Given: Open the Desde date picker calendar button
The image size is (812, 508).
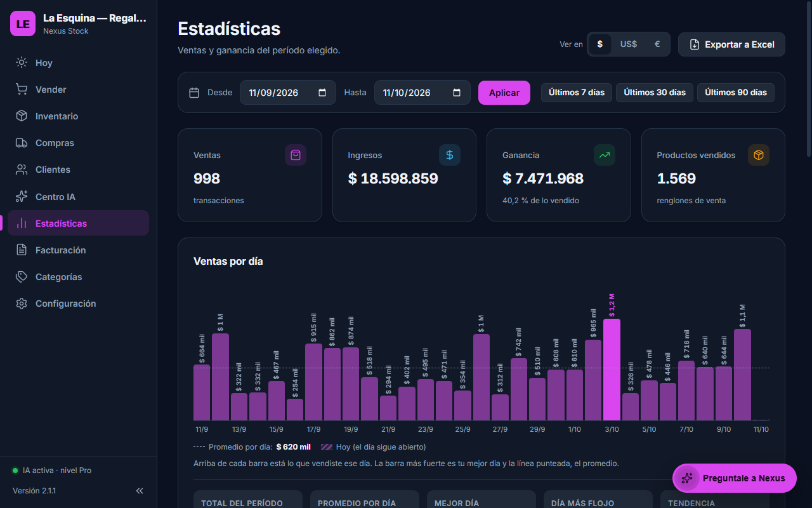Looking at the screenshot, I should click(322, 93).
